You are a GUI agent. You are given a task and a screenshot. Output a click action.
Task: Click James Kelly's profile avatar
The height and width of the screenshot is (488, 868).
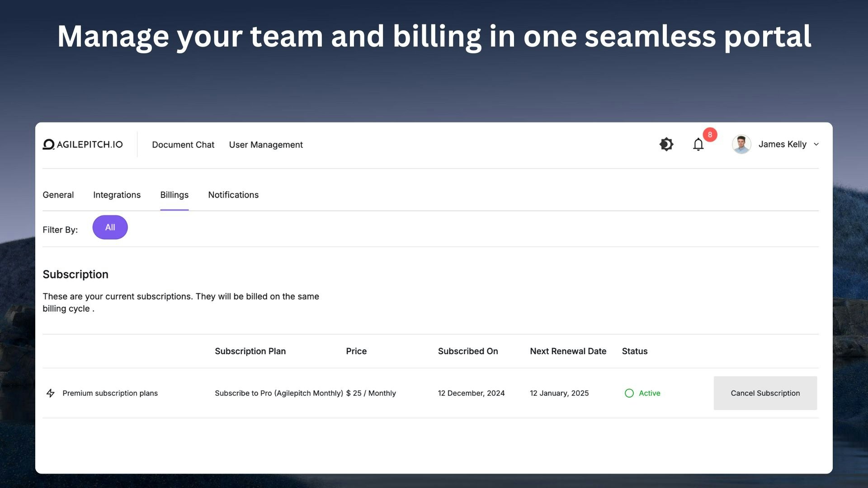741,145
